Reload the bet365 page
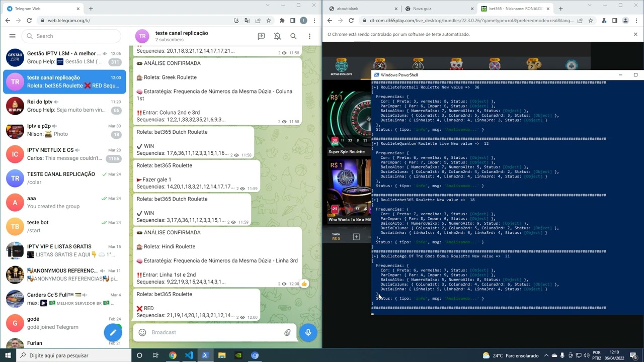The image size is (644, 362). coord(351,21)
